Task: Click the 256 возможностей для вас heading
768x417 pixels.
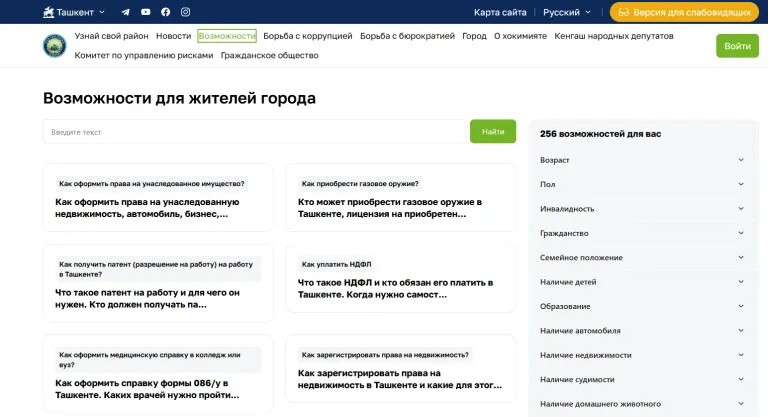Action: tap(600, 134)
